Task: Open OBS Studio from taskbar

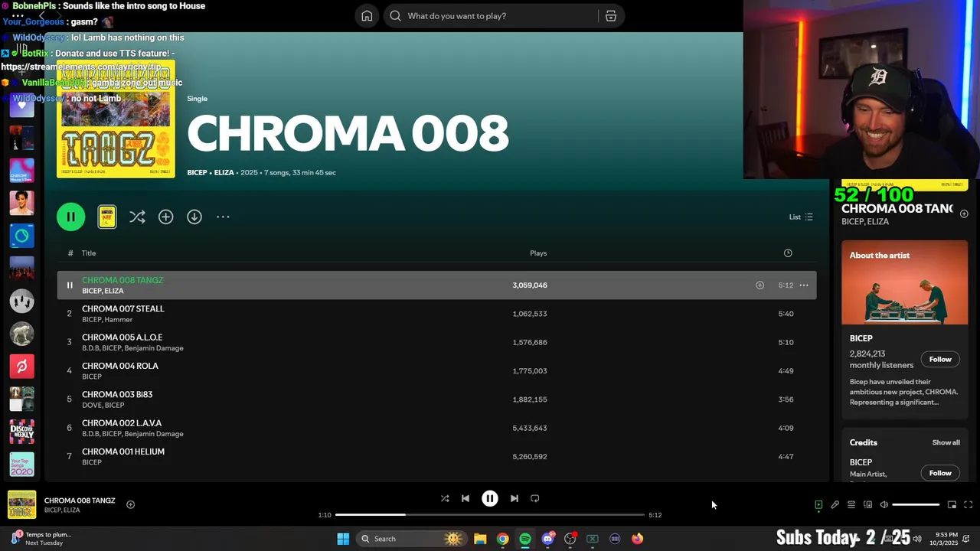Action: 570,539
